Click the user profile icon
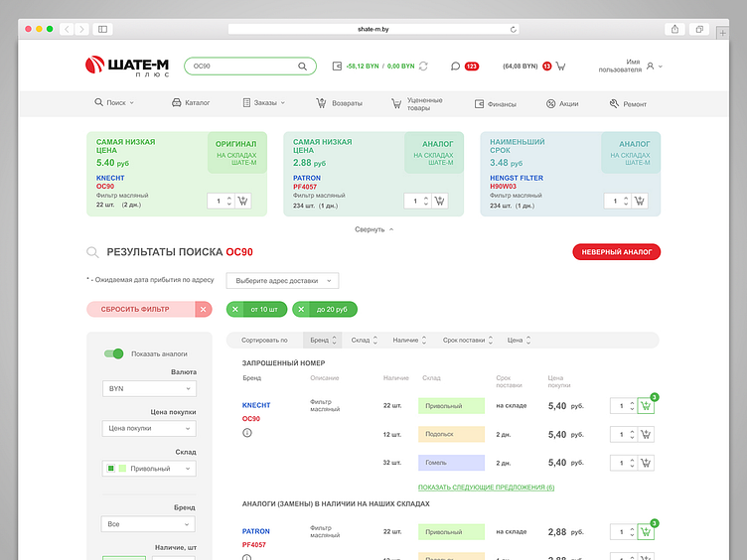This screenshot has height=560, width=747. tap(650, 67)
